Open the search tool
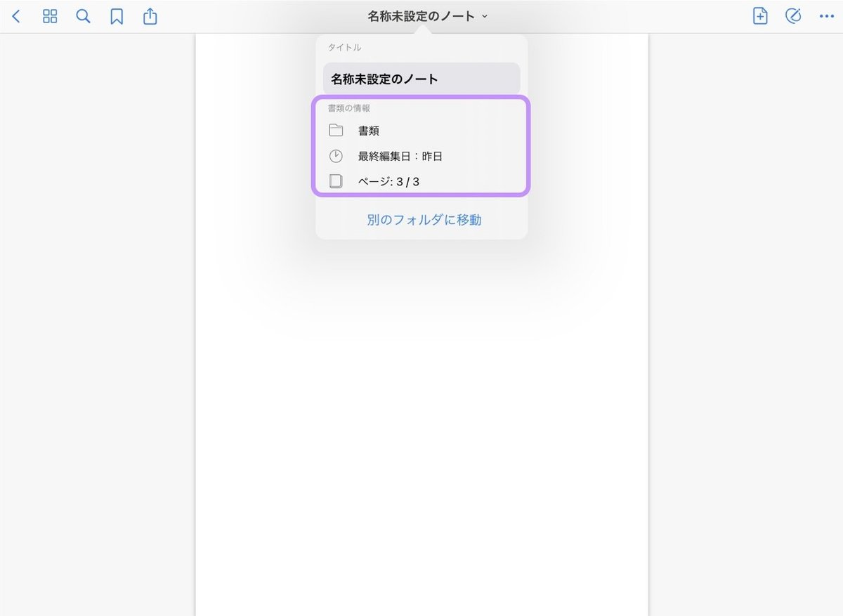The height and width of the screenshot is (616, 843). click(82, 15)
